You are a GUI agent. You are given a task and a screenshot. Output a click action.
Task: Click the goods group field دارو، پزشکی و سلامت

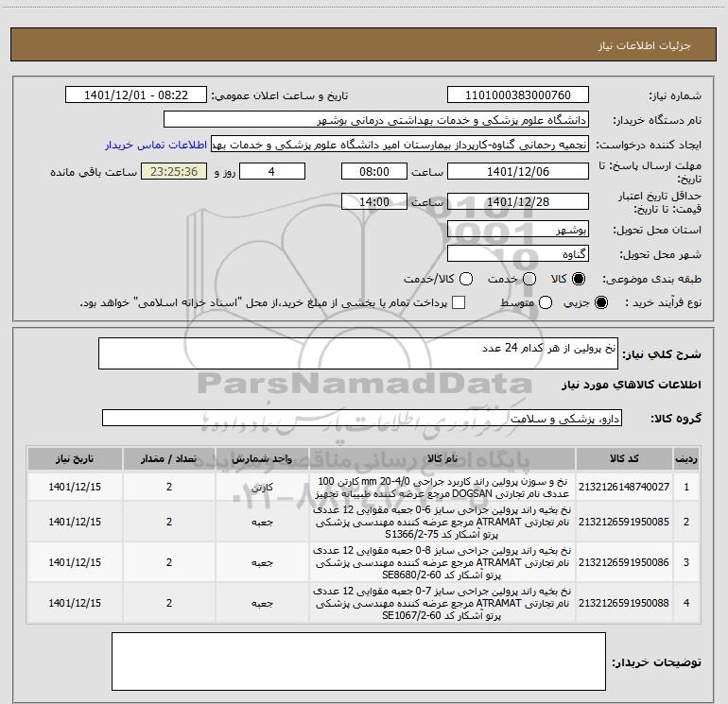click(362, 418)
